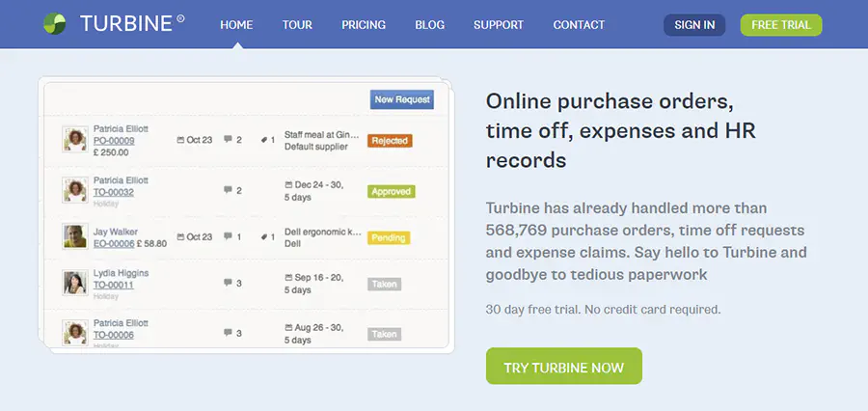Open purchase order PO-00009 link
The image size is (868, 411).
click(114, 141)
